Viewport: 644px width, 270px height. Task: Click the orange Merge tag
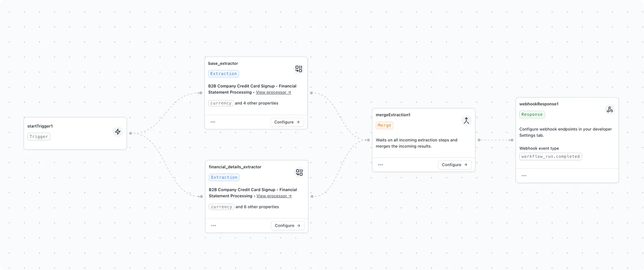[x=384, y=126]
